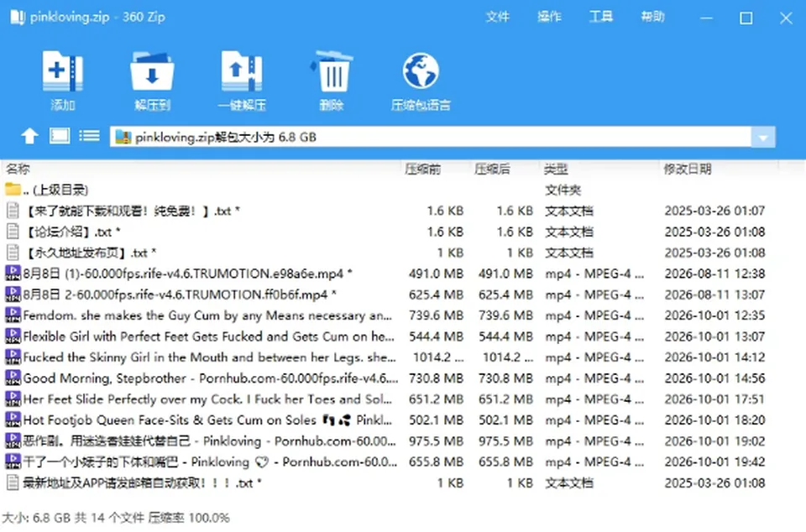Viewport: 806px width, 532px height.
Task: Click the date cell 2025-03-26 01:07
Action: 714,211
